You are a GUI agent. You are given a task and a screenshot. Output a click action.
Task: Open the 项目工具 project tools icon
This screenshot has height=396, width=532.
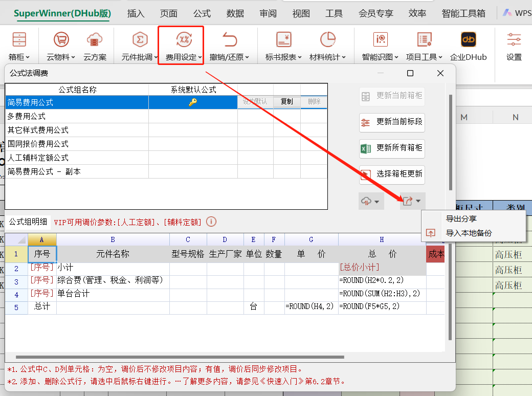[x=424, y=39]
